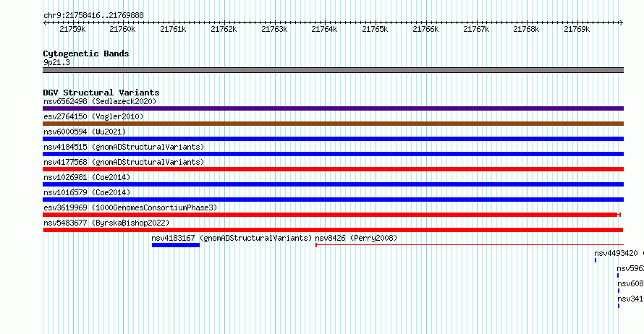Select the red esv3619969 variant bar

coord(331,215)
